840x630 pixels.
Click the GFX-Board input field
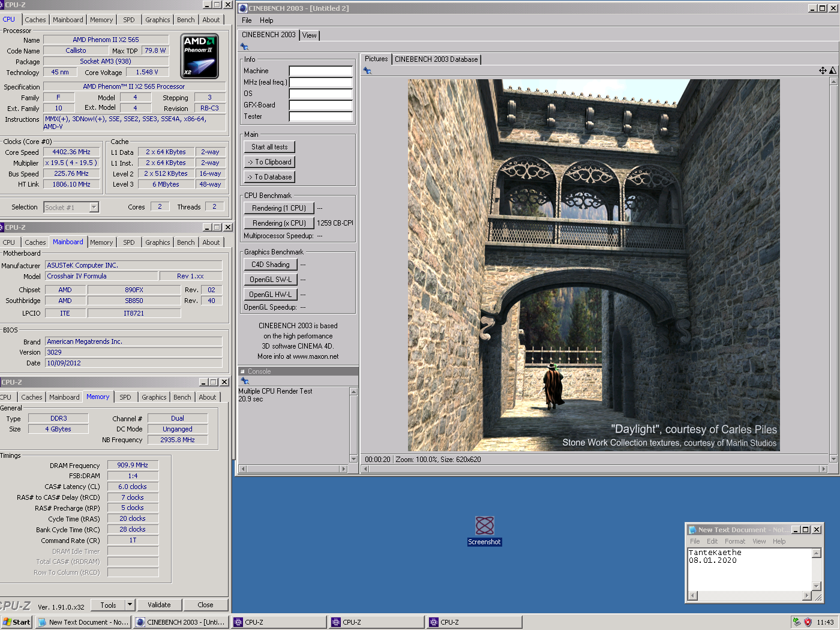click(320, 105)
